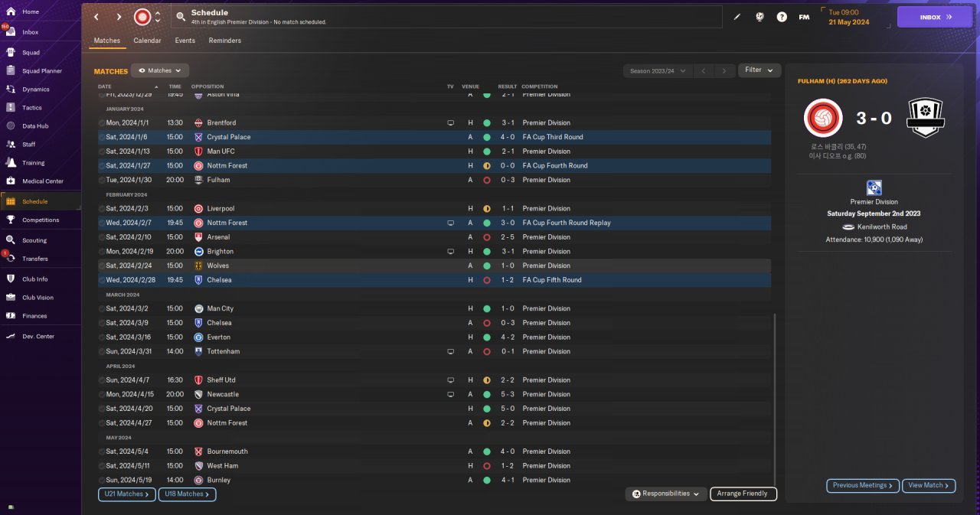Go to next season arrow

(724, 70)
